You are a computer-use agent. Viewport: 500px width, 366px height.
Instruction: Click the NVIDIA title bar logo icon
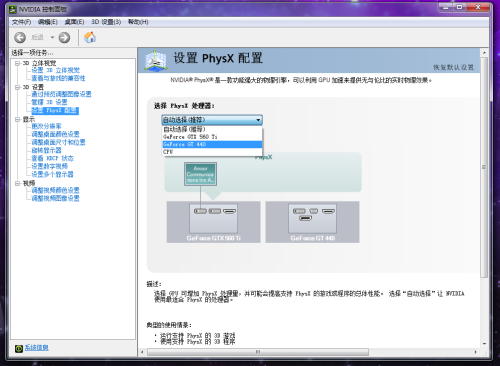pos(13,9)
